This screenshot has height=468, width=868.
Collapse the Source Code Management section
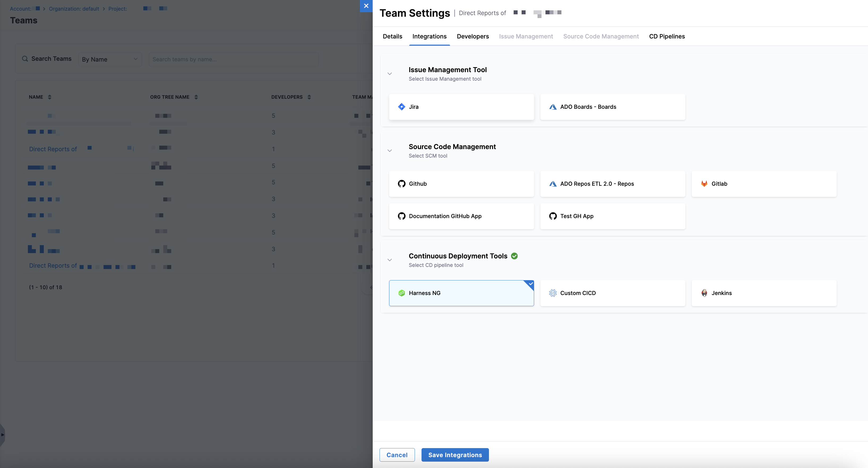tap(389, 150)
